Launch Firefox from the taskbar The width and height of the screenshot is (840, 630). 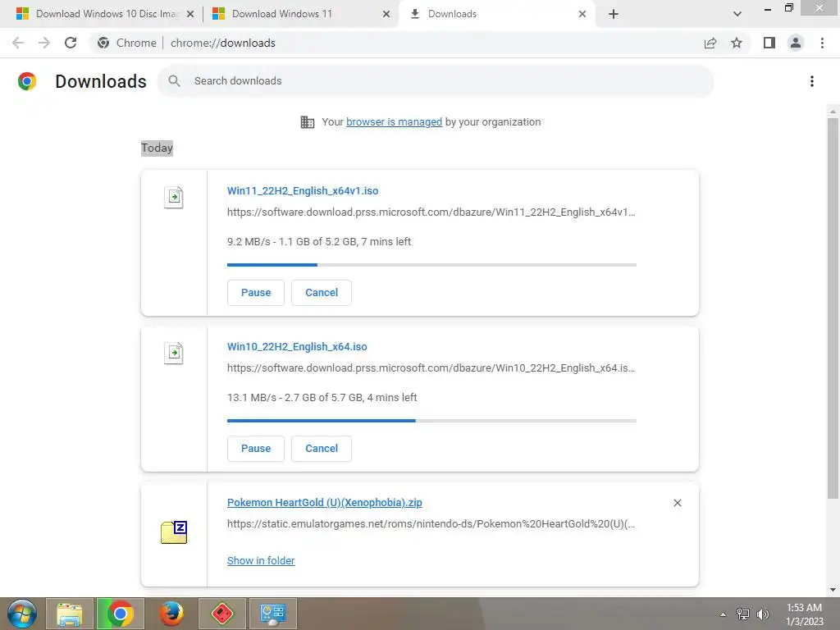171,614
